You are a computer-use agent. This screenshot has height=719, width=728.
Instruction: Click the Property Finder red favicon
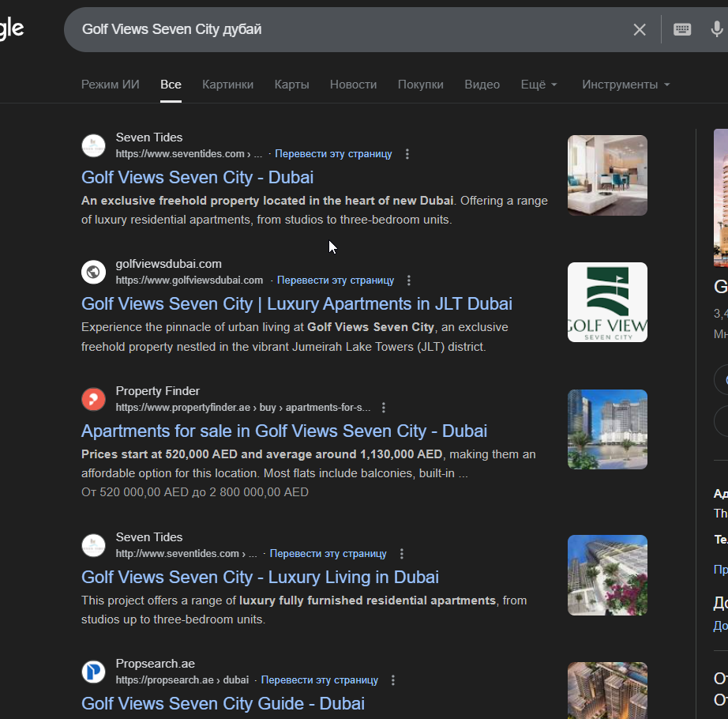click(93, 400)
